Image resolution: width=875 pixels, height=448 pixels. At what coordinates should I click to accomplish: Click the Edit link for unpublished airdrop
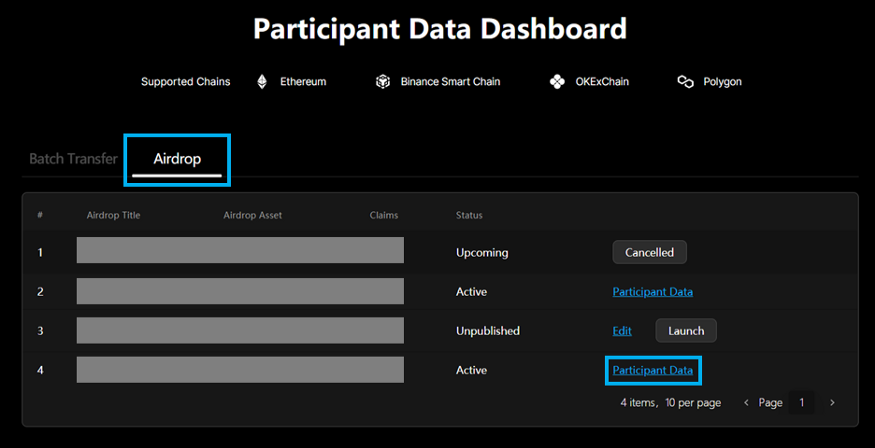[x=622, y=331]
